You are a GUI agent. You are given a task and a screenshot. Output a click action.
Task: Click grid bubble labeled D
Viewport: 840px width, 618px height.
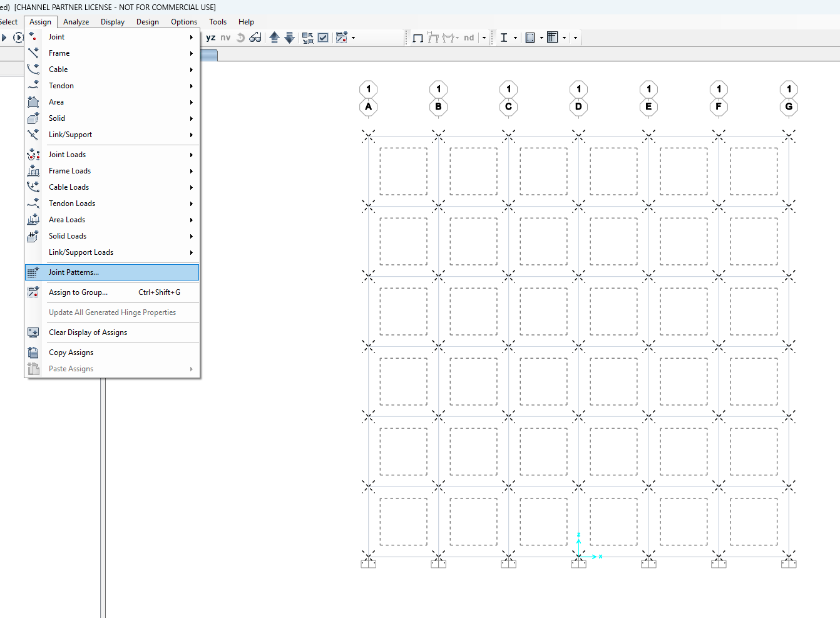[578, 106]
